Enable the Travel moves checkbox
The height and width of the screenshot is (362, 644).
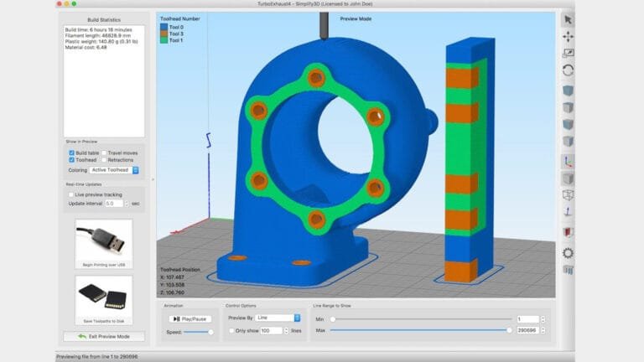pos(104,153)
